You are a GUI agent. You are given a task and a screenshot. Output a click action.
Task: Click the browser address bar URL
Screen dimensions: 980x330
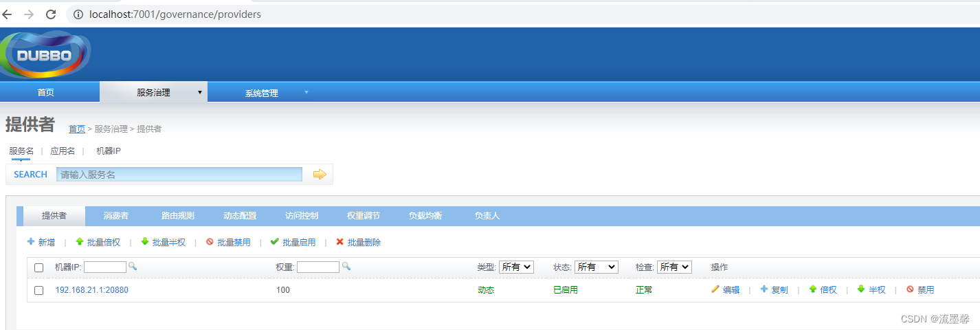tap(175, 14)
